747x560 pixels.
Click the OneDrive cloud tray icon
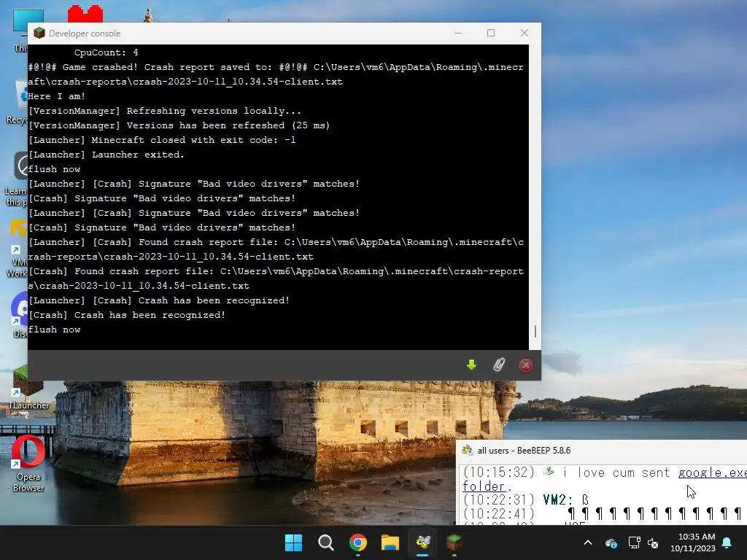point(611,542)
